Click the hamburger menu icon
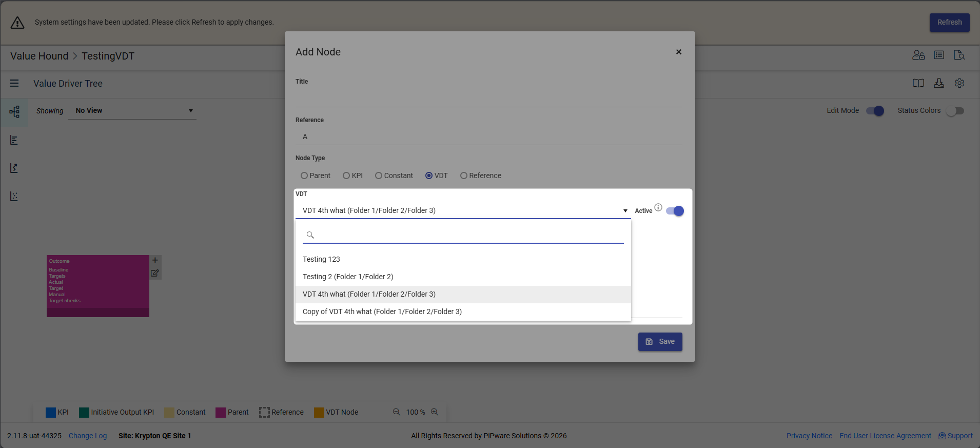980x448 pixels. (x=14, y=83)
